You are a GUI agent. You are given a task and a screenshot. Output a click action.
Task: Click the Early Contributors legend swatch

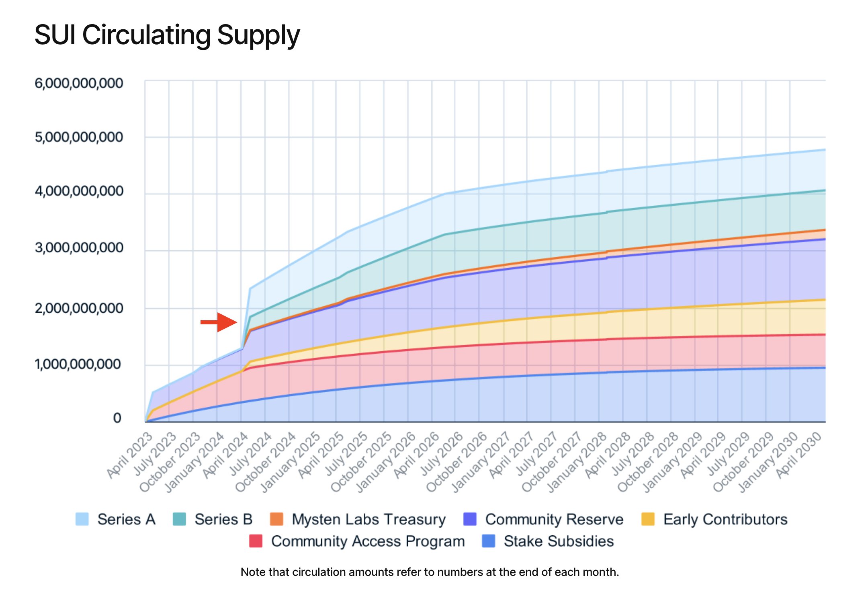(x=648, y=519)
